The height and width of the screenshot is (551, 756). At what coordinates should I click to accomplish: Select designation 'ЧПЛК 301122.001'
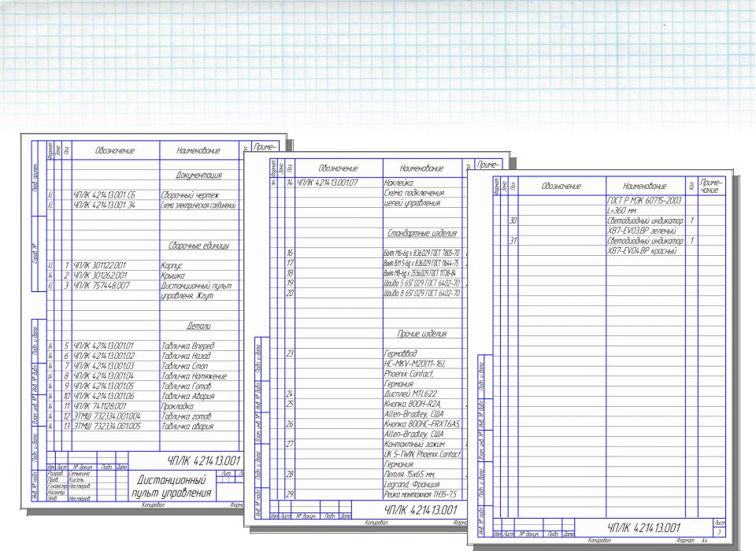tap(100, 265)
